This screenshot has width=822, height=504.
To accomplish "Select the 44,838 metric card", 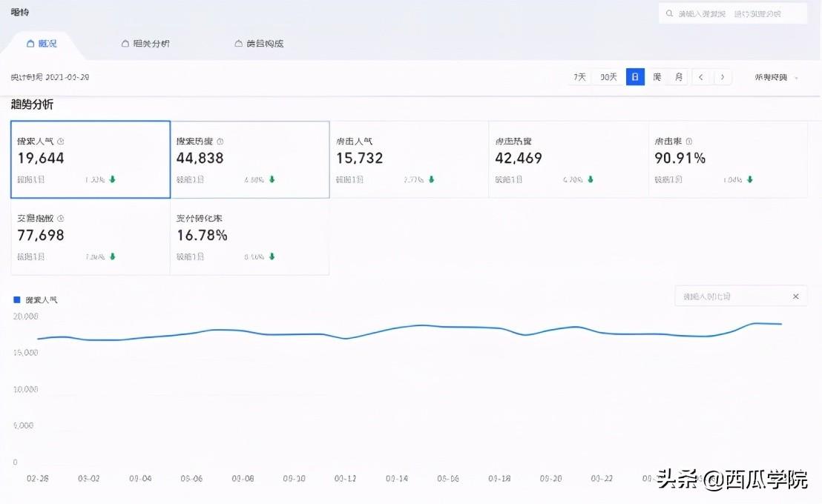I will coord(250,159).
